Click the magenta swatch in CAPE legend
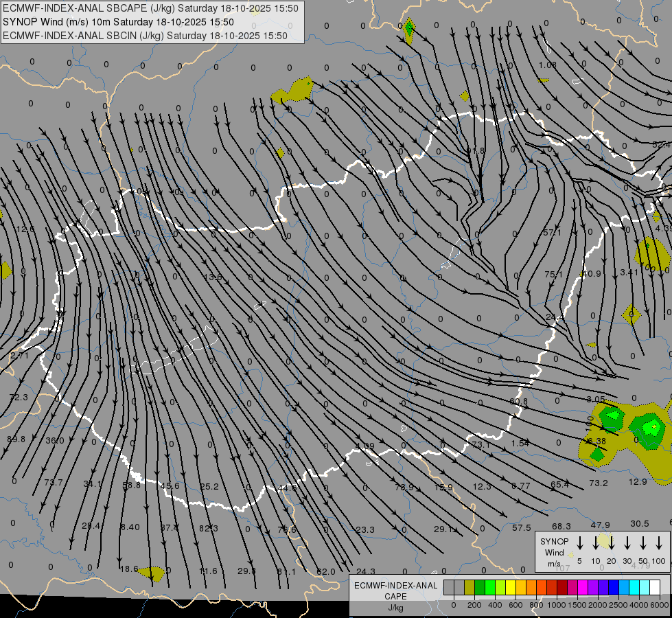This screenshot has width=672, height=618. [x=583, y=588]
